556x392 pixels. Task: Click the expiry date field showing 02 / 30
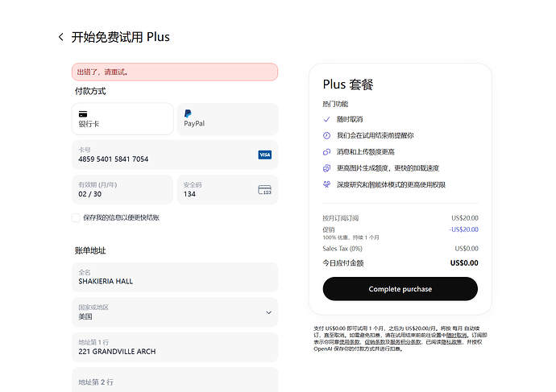pyautogui.click(x=122, y=189)
